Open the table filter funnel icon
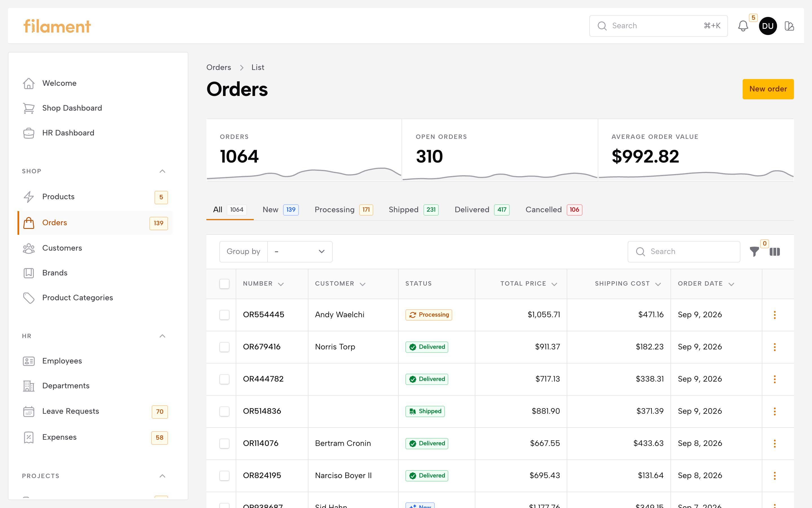 pyautogui.click(x=754, y=251)
